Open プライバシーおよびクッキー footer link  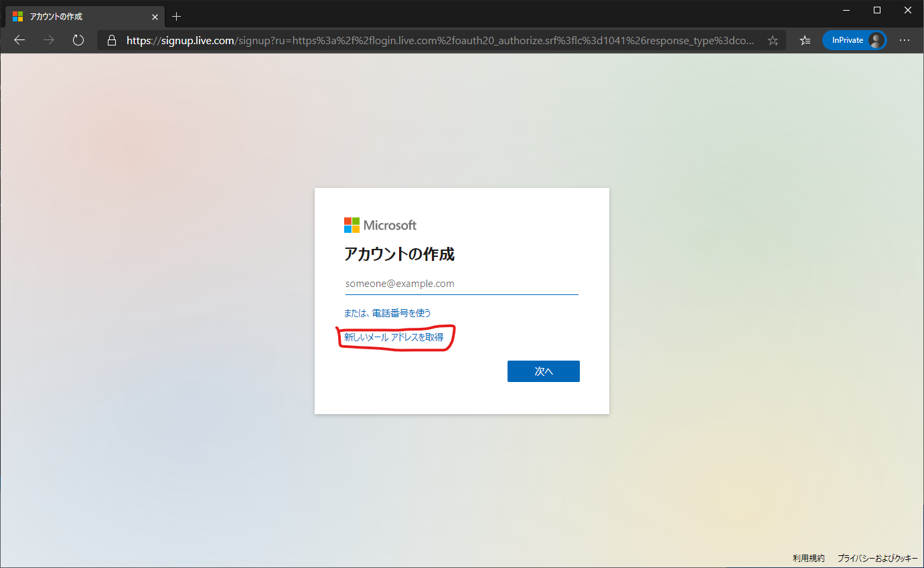(877, 558)
